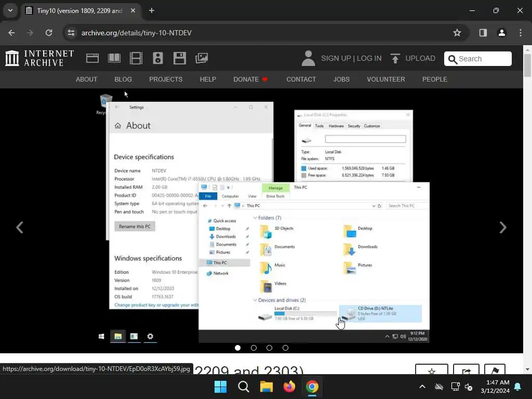Click the Tiny10 screenshot image

click(x=262, y=218)
